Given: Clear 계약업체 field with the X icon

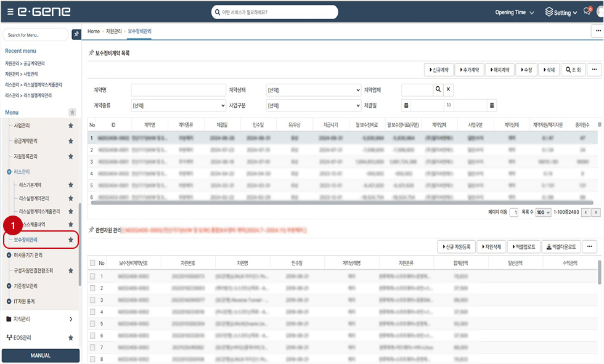Looking at the screenshot, I should click(x=449, y=90).
